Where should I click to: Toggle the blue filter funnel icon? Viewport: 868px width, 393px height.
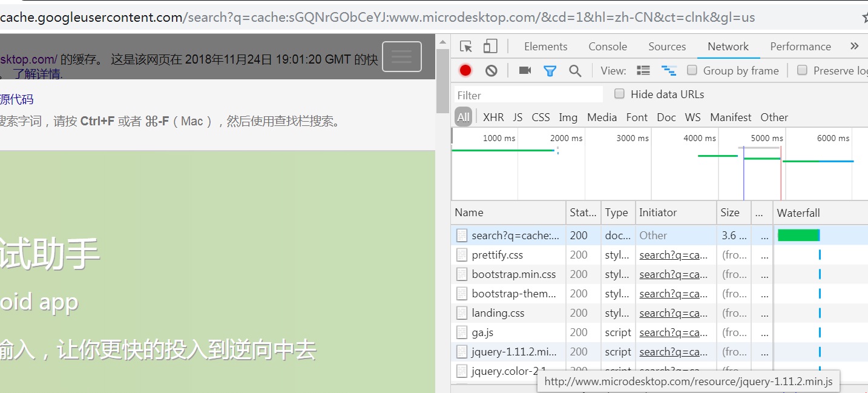click(x=550, y=71)
